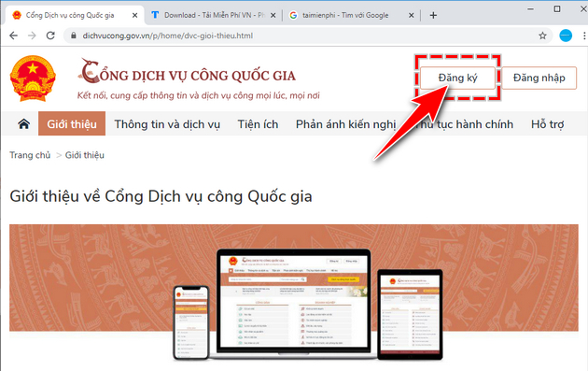Bookmark this page with the star icon
The image size is (588, 371).
click(x=542, y=36)
